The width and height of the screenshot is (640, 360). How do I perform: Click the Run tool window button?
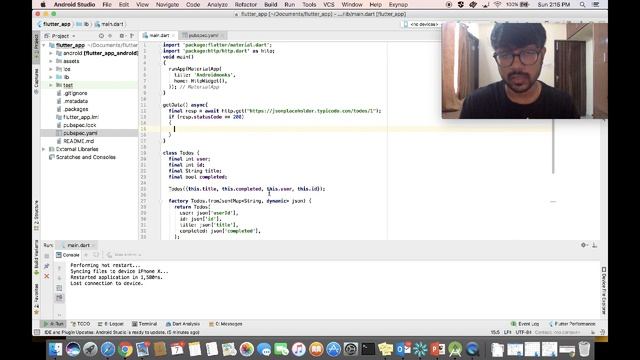tap(54, 324)
